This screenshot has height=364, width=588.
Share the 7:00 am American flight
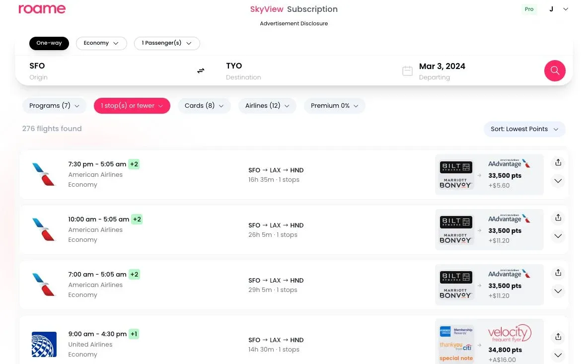tap(558, 273)
